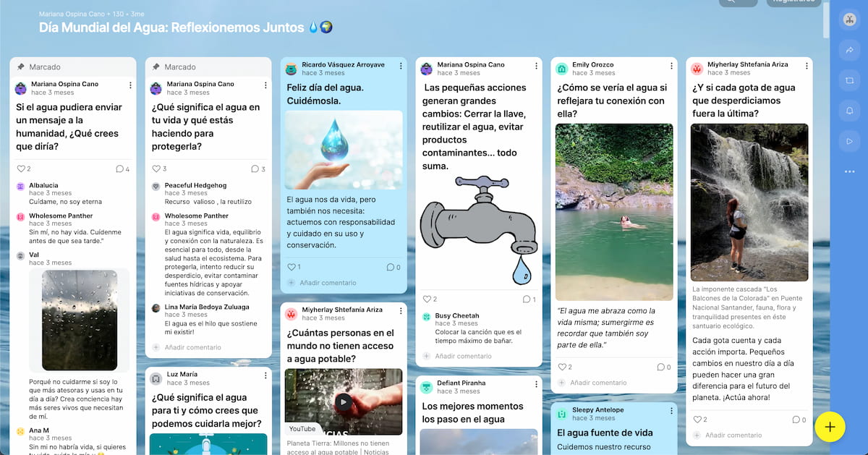Viewport: 868px width, 455px height.
Task: Click Ricardo Vásquez Arroyave's avatar
Action: (x=291, y=69)
